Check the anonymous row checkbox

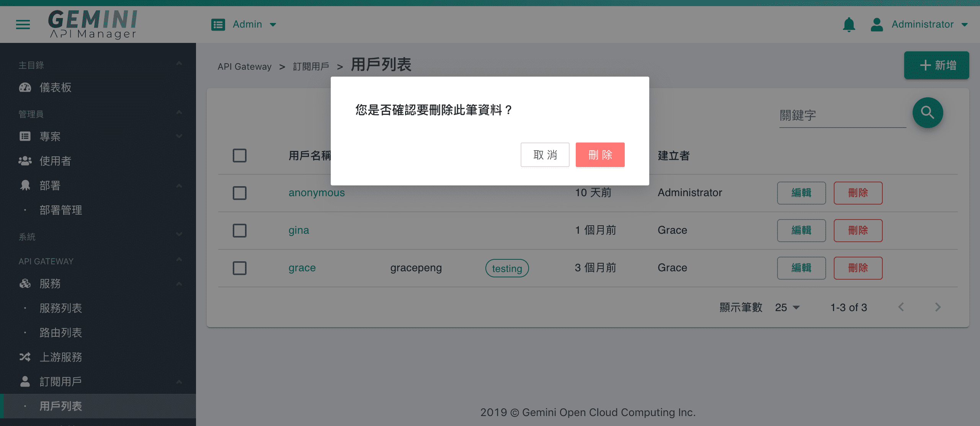240,193
